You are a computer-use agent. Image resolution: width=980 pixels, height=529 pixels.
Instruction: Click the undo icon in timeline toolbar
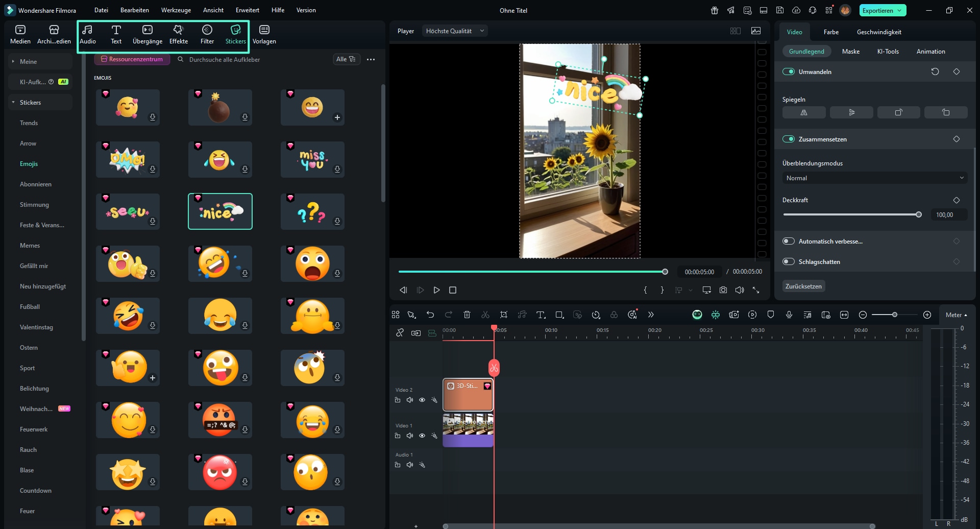[x=430, y=315]
